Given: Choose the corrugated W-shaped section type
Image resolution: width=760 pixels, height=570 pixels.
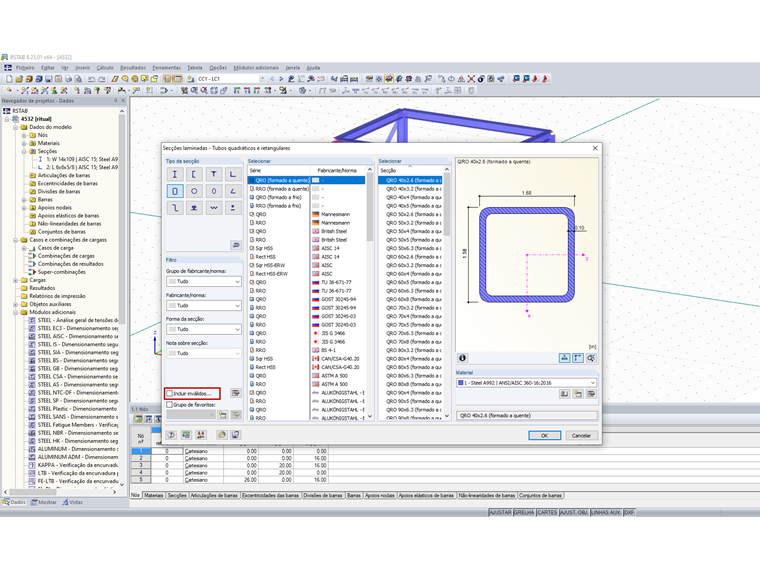Looking at the screenshot, I should [x=213, y=207].
